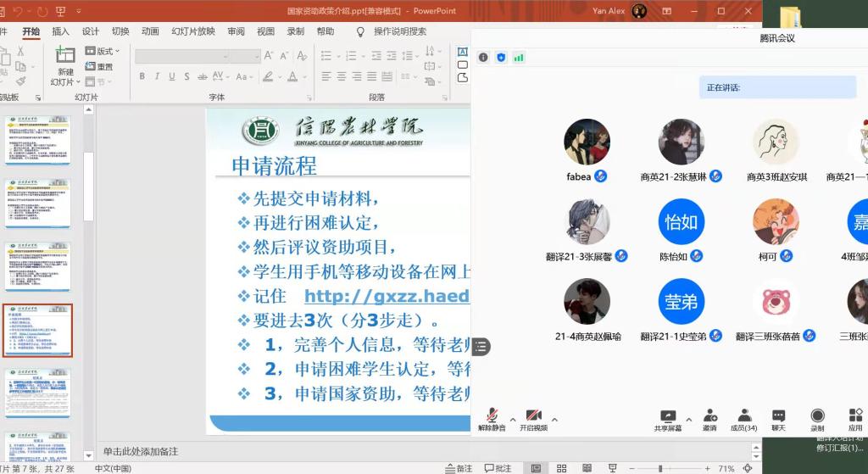Turn on video with 开启视频 button
868x474 pixels.
[x=533, y=418]
